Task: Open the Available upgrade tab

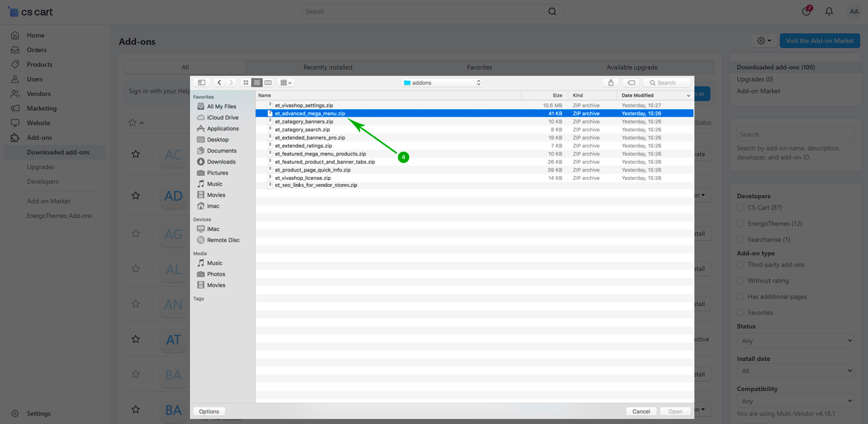Action: [632, 67]
